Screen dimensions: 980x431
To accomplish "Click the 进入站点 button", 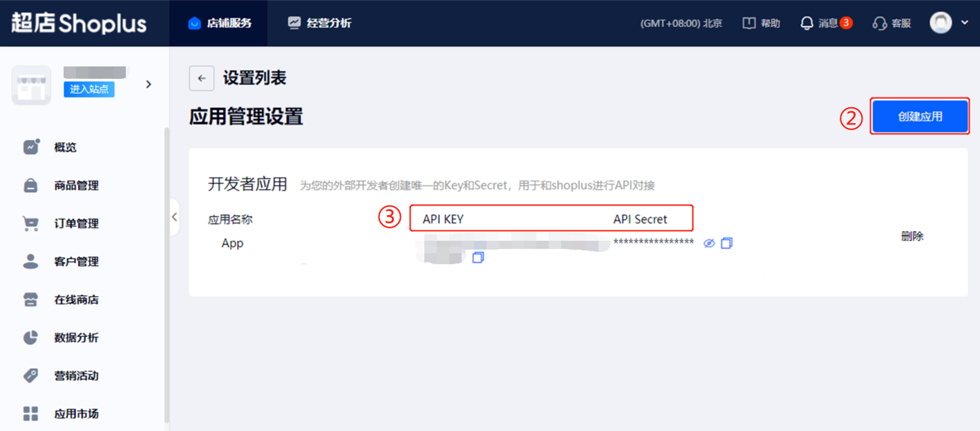I will (x=89, y=89).
